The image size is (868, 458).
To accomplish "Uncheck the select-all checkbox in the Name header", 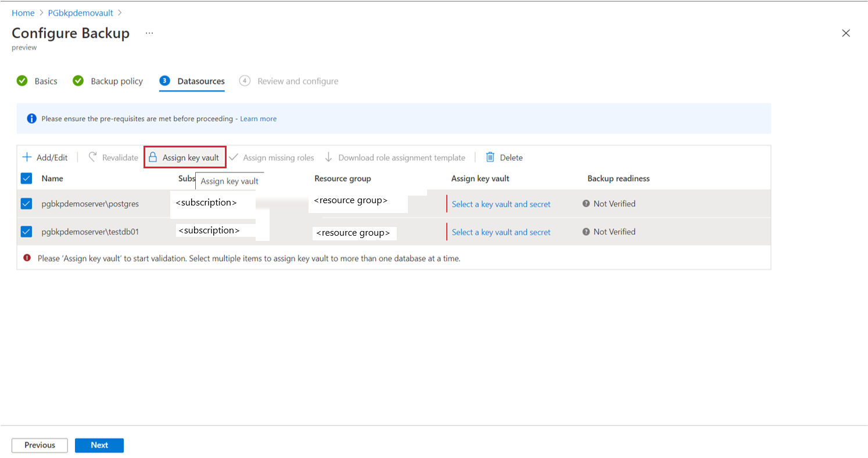I will (x=26, y=178).
